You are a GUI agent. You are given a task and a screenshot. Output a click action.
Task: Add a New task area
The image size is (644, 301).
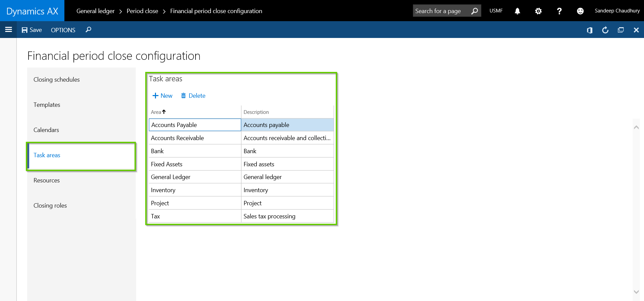coord(162,96)
